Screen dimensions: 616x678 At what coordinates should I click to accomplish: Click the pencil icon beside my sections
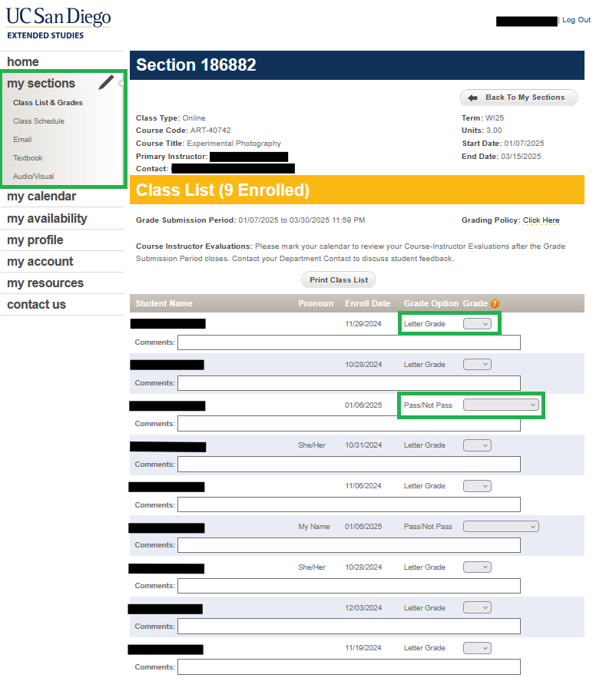pos(107,82)
